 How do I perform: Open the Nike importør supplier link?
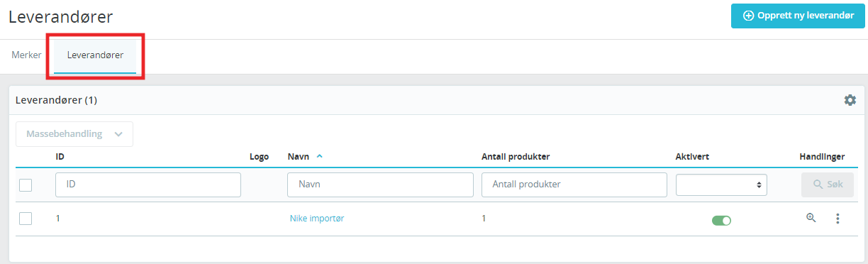click(x=317, y=219)
